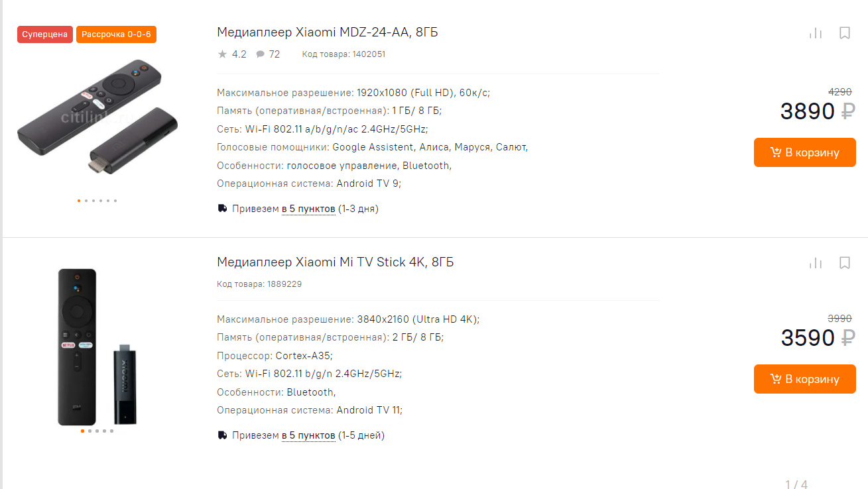The image size is (868, 489).
Task: Click 'в 5 пунктов' link for first product
Action: pyautogui.click(x=308, y=209)
